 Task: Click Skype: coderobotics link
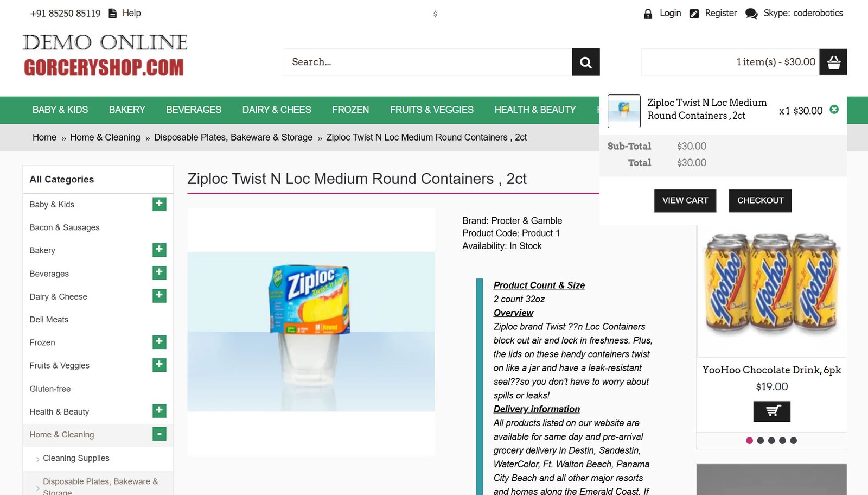point(803,13)
